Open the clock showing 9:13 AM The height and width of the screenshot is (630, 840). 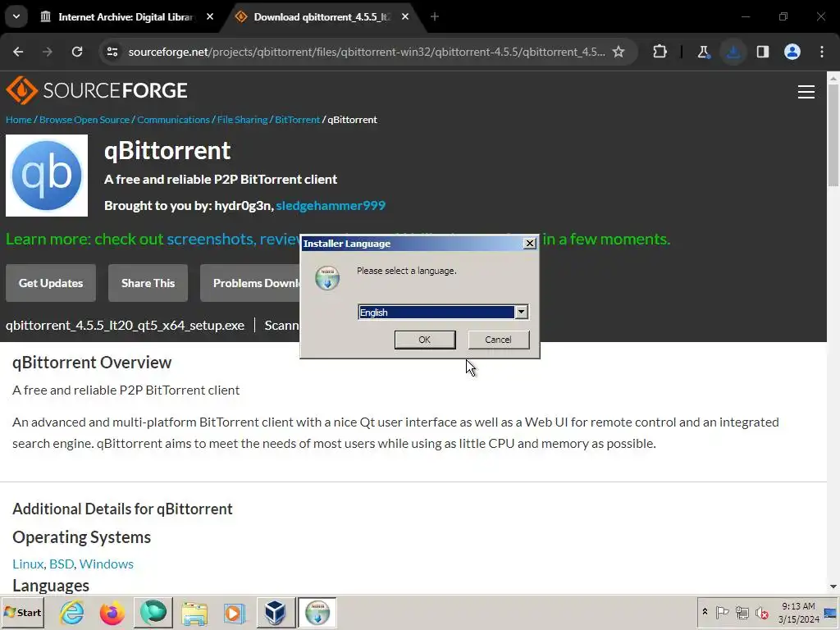(x=798, y=612)
